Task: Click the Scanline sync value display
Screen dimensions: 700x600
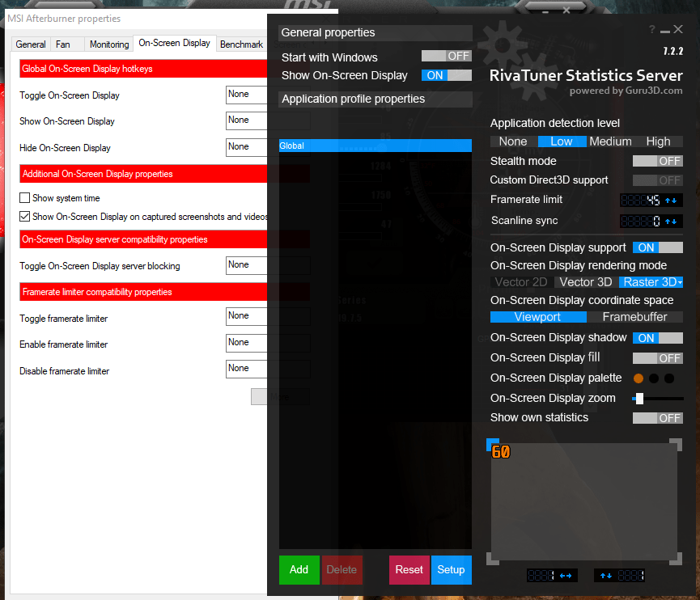Action: tap(640, 221)
